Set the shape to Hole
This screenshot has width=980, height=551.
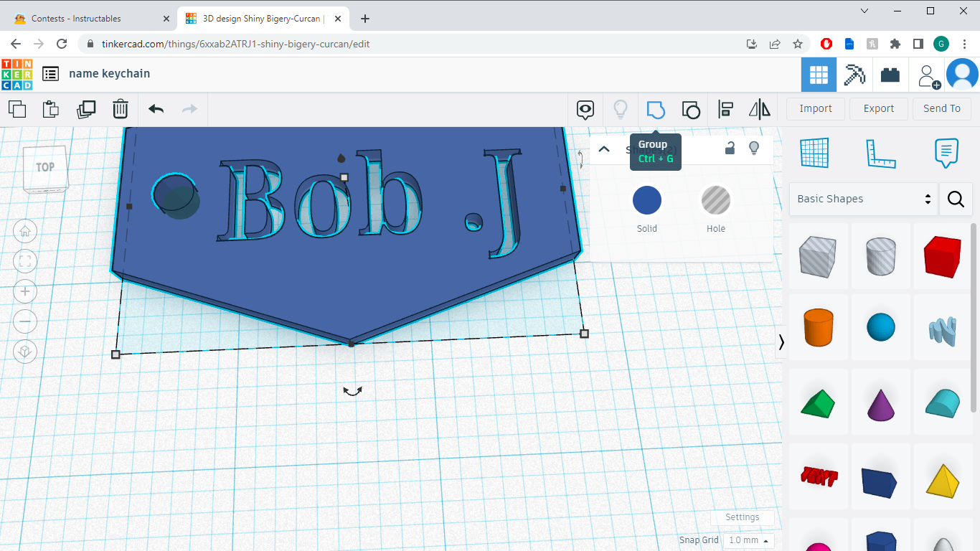[715, 201]
